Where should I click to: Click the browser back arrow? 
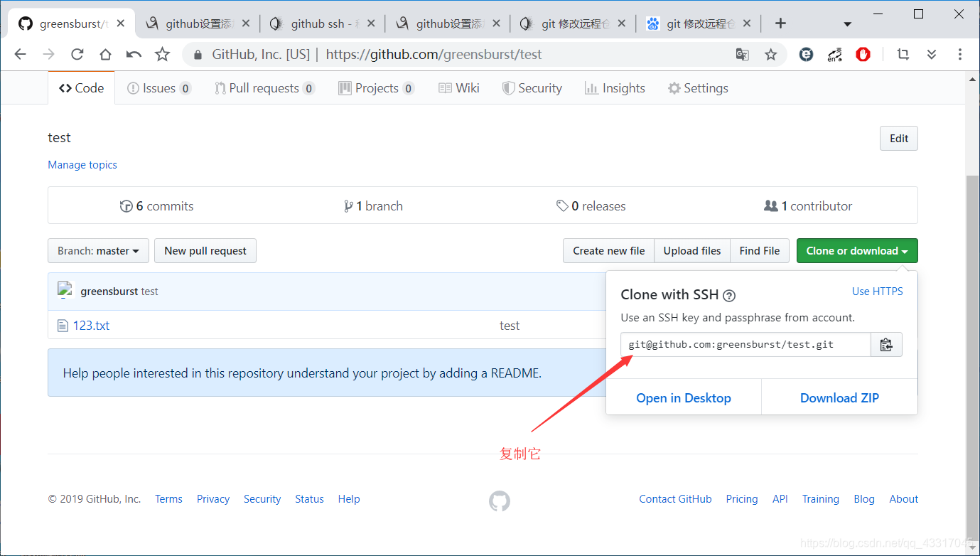pyautogui.click(x=20, y=54)
